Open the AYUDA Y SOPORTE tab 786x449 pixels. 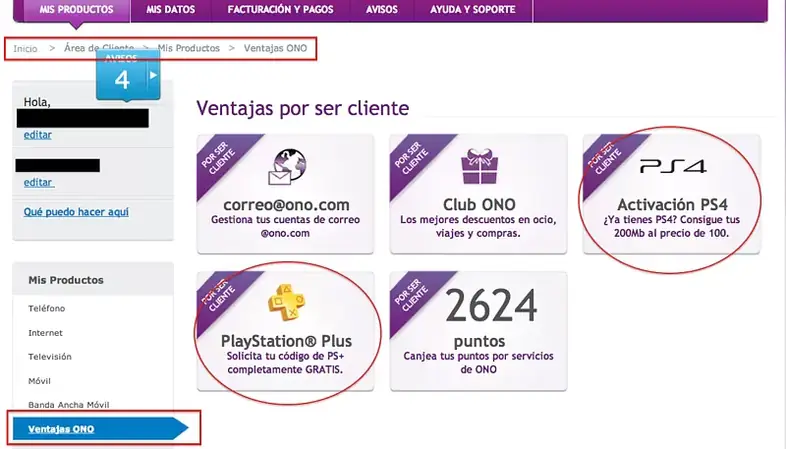coord(473,10)
